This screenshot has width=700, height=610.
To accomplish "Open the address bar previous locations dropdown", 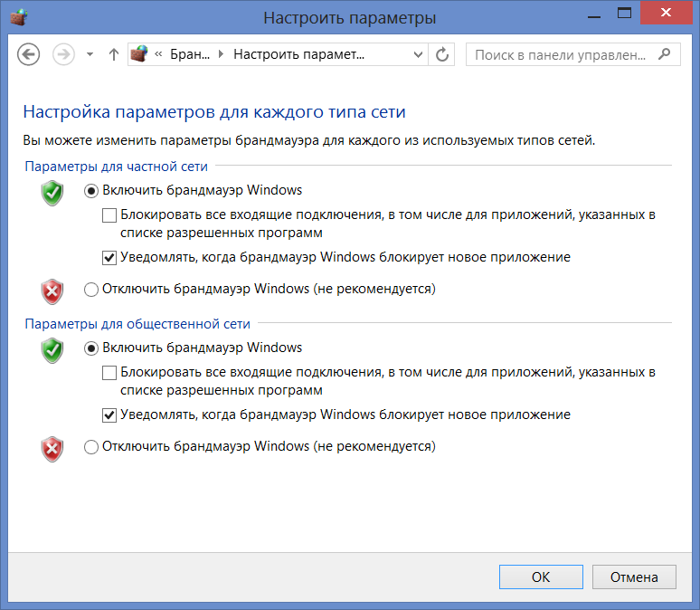I will [419, 54].
